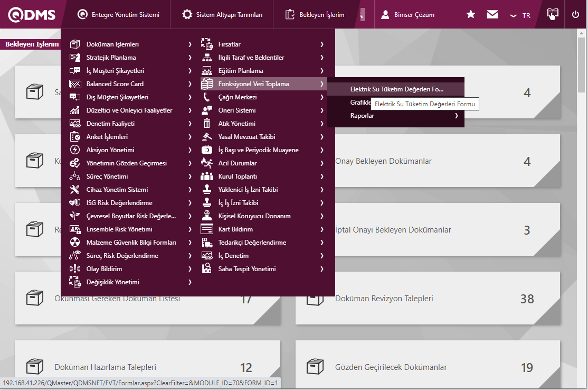The height and width of the screenshot is (390, 588).
Task: Click the Cihaz Yönetim Sistemi tools icon
Action: pyautogui.click(x=75, y=190)
